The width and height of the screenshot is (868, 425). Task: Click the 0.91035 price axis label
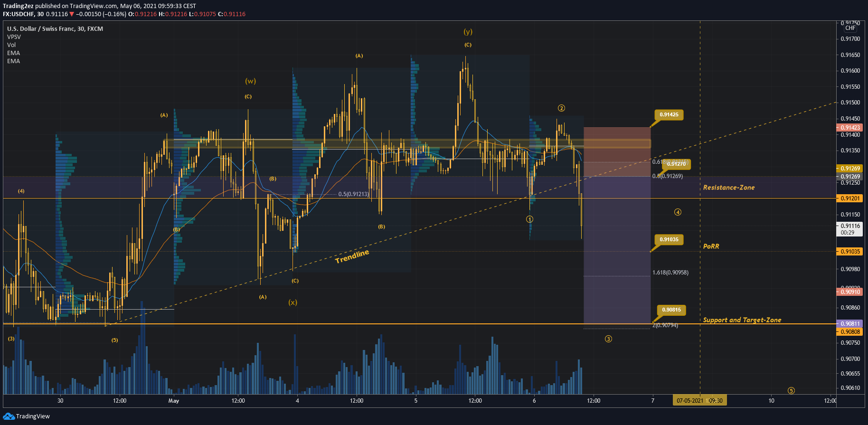[849, 252]
